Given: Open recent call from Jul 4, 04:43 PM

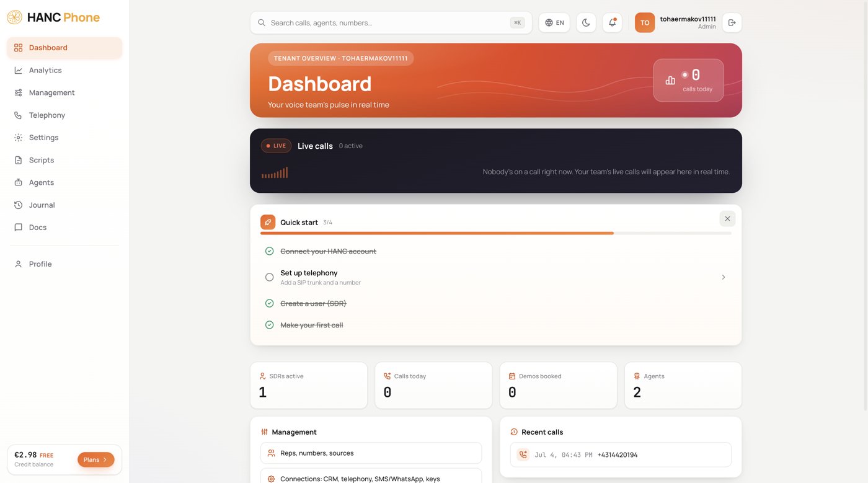Looking at the screenshot, I should [621, 454].
